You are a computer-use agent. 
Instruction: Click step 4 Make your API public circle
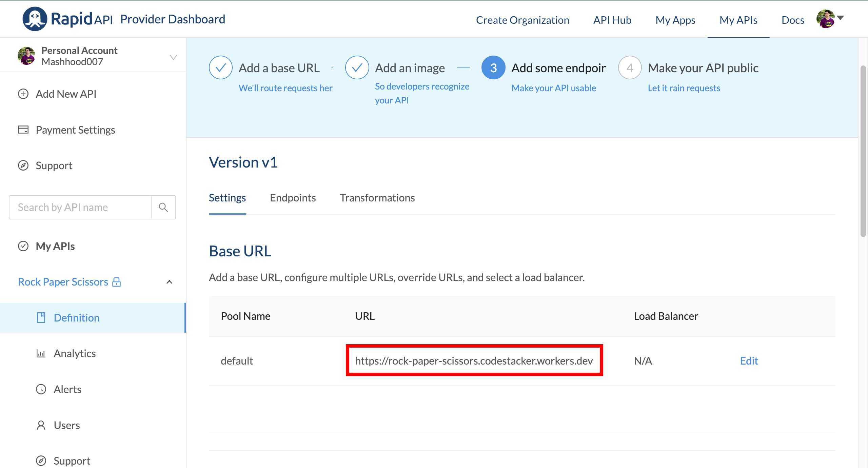[630, 67]
